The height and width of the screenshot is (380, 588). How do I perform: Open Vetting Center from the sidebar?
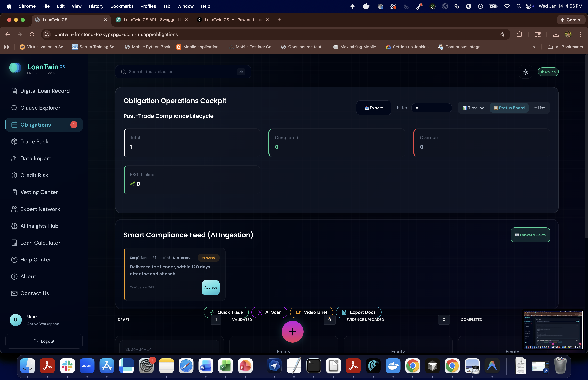39,192
